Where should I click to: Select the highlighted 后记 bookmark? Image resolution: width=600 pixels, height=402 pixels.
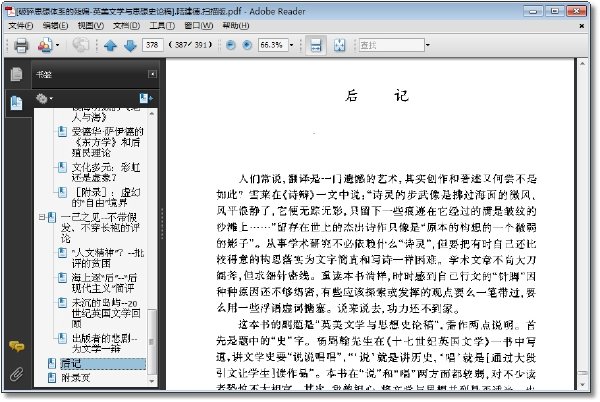pyautogui.click(x=103, y=363)
